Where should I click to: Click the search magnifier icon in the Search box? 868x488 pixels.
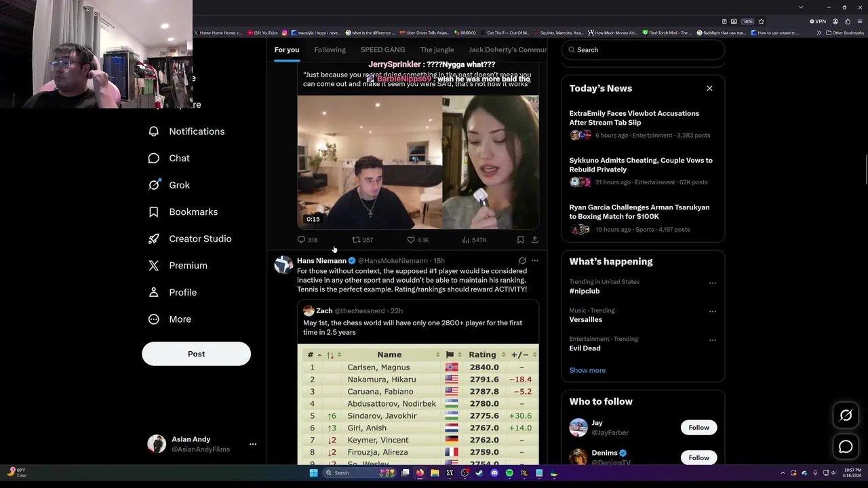coord(572,49)
